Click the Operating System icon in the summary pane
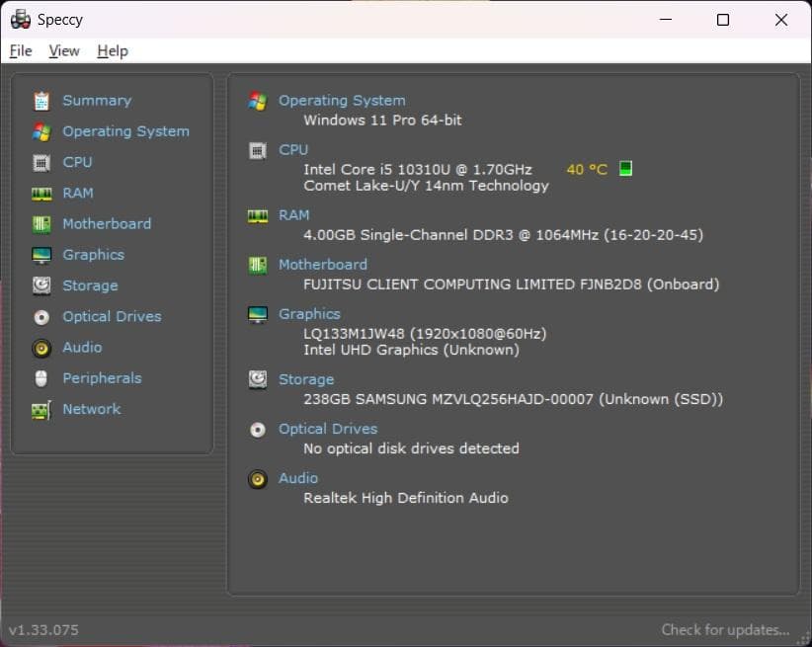The width and height of the screenshot is (812, 647). tap(257, 99)
